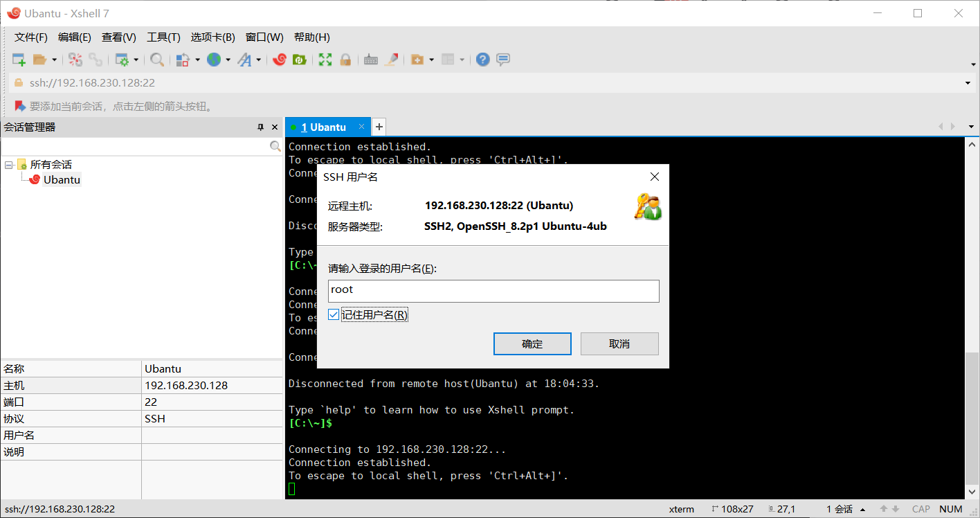This screenshot has height=518, width=980.
Task: Collapse the 所有会话 tree node
Action: 9,165
